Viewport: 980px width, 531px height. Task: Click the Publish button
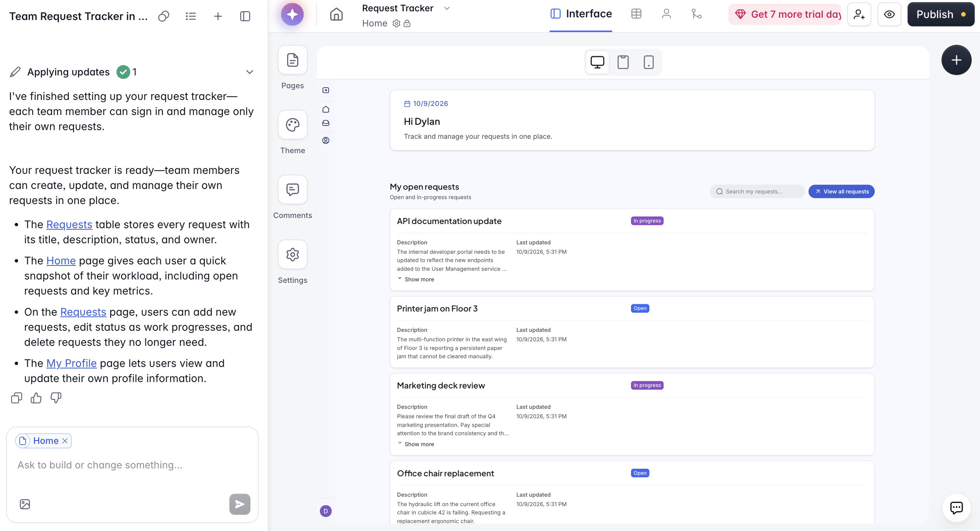(940, 14)
